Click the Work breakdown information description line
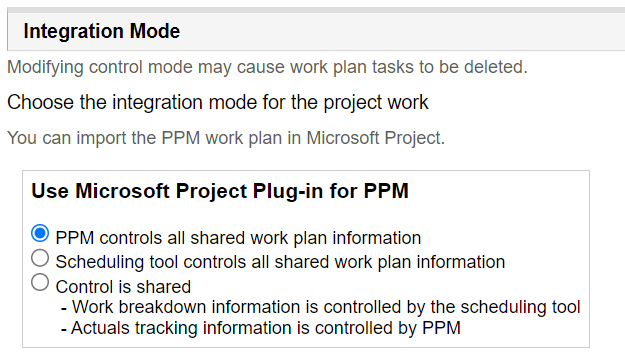Viewport: 625px width, 361px height. click(x=320, y=307)
